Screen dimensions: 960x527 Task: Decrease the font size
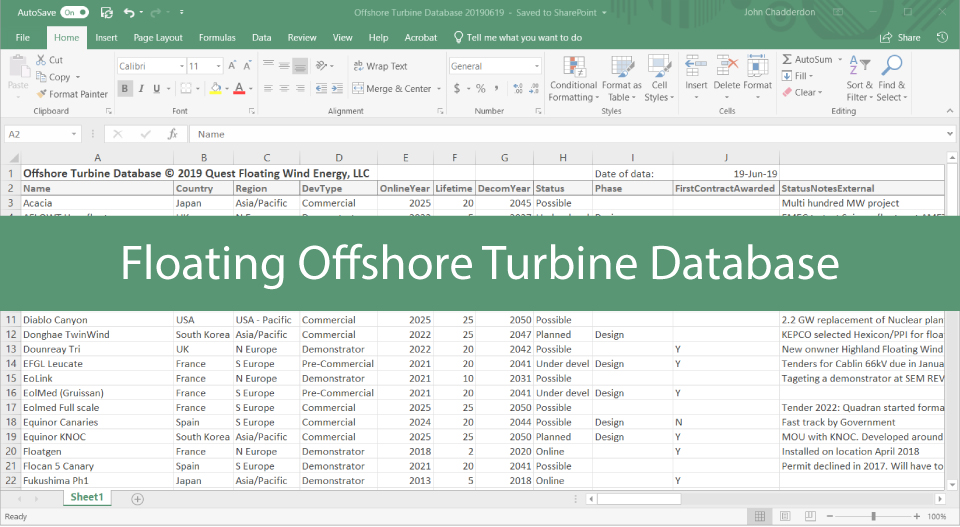point(247,66)
